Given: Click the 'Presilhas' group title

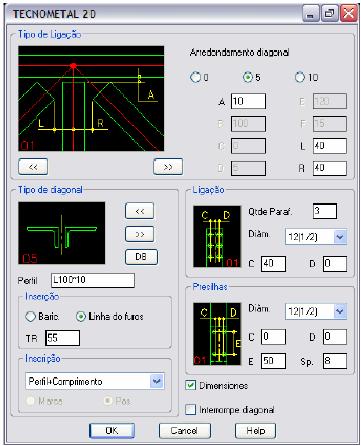Looking at the screenshot, I should click(x=210, y=287).
